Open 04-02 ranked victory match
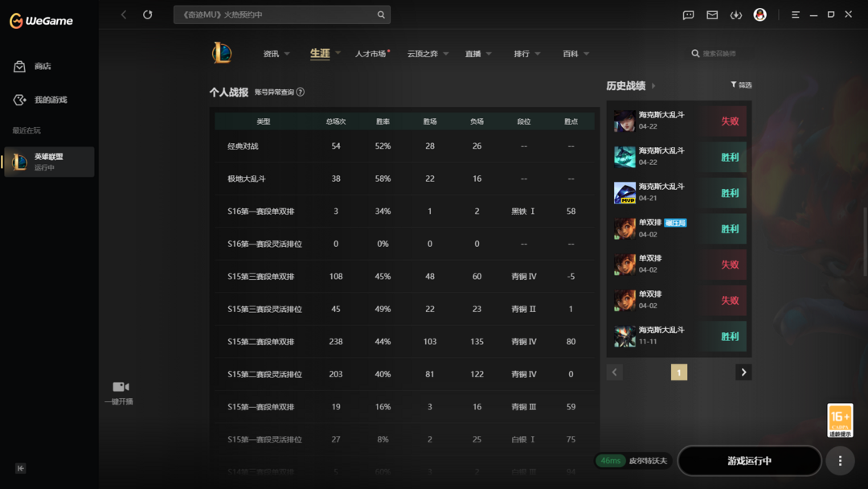This screenshot has height=489, width=868. 680,228
